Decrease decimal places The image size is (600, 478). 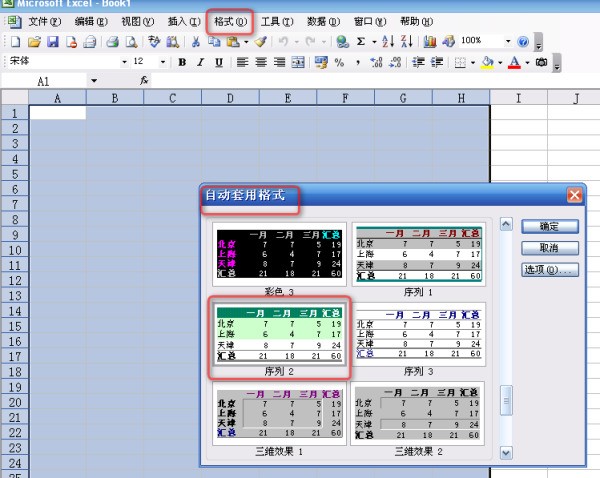coord(395,62)
